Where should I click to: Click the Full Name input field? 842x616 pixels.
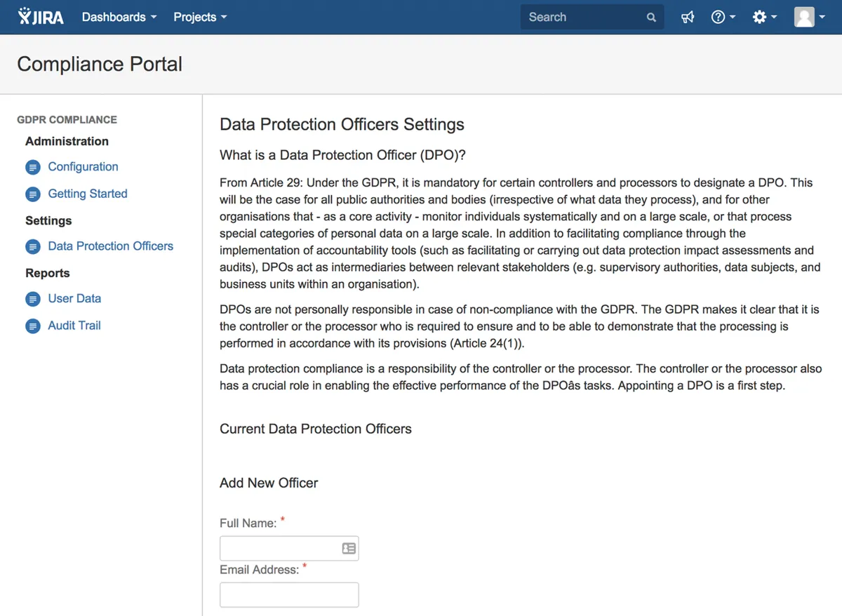[289, 549]
